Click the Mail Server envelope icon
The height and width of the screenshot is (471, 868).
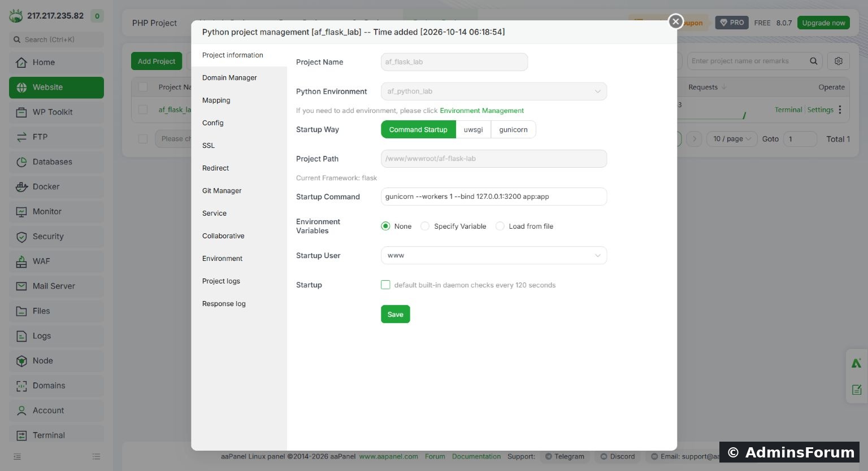(x=21, y=286)
